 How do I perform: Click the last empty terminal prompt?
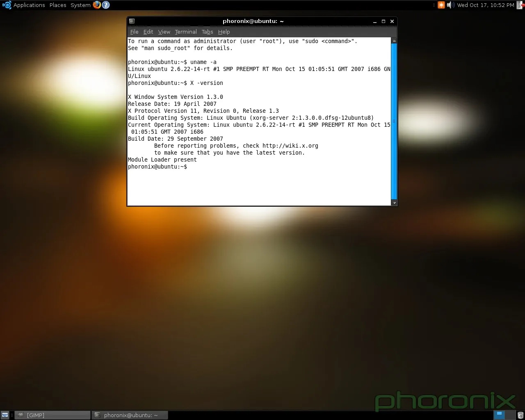coord(157,167)
